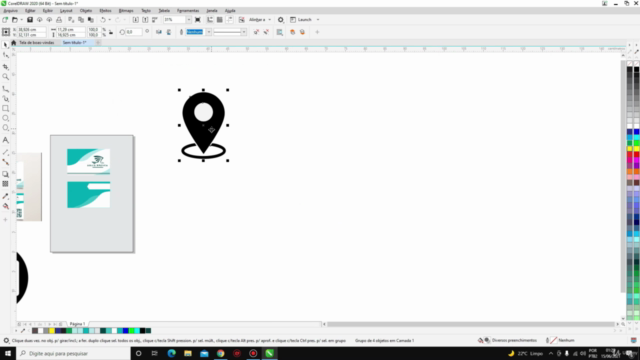The height and width of the screenshot is (360, 640).
Task: Select the Shape edit tool
Action: (5, 55)
